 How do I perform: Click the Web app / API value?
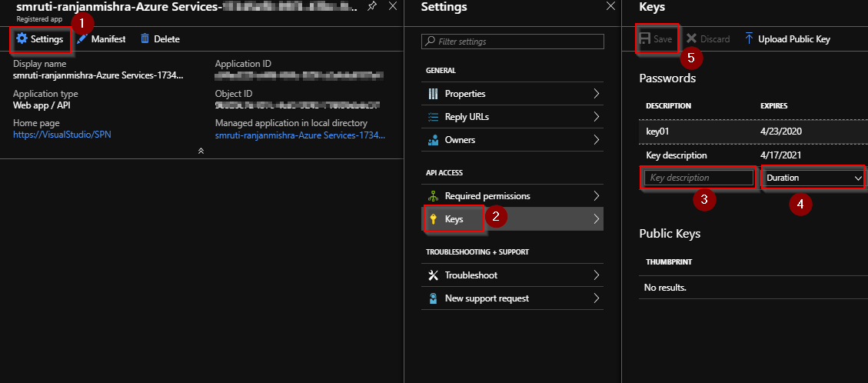point(42,105)
